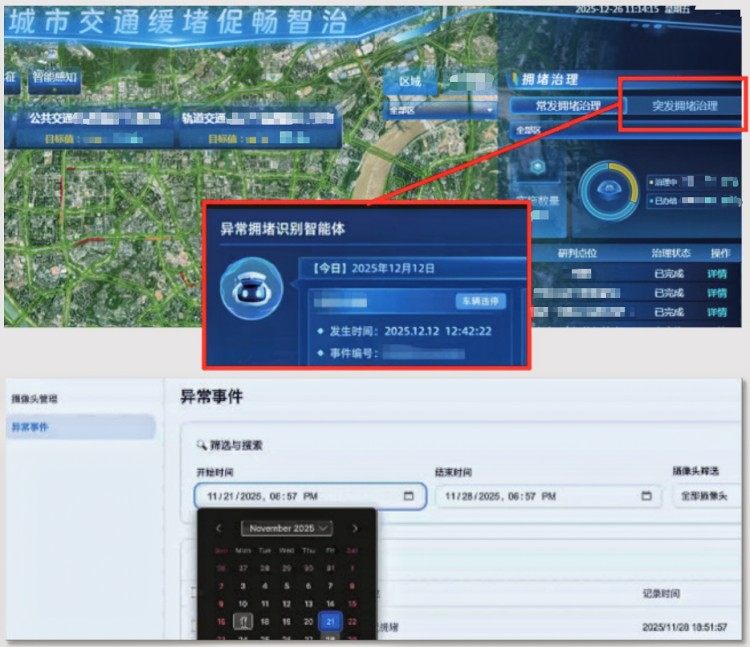Click the 城市交通缓堵促畅智治 dashboard title
Viewport: 750px width, 647px height.
click(x=178, y=22)
